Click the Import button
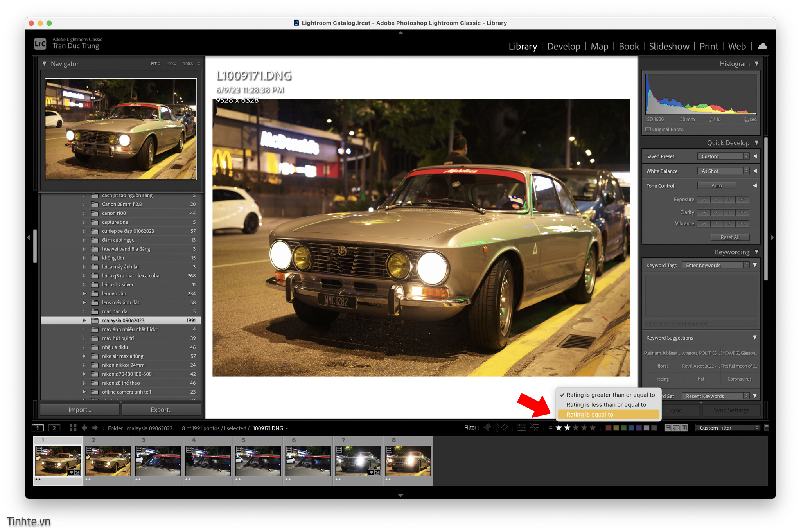The image size is (801, 532). click(80, 410)
